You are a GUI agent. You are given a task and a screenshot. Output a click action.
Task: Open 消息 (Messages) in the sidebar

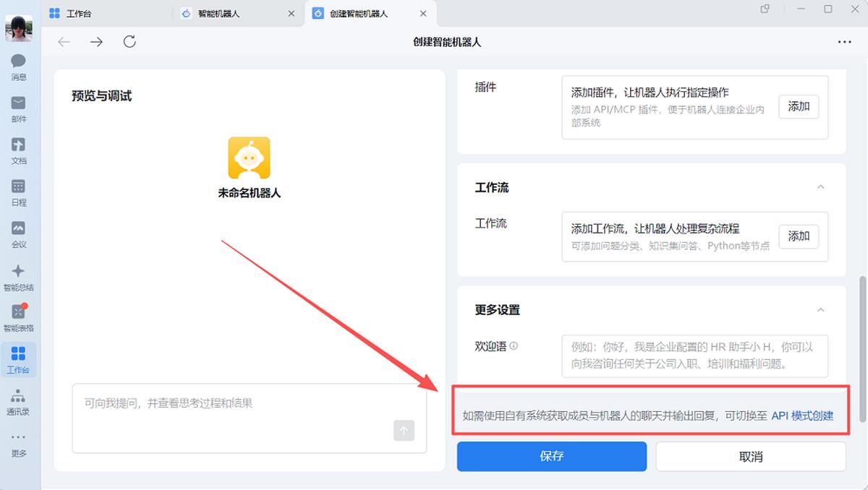(x=19, y=66)
